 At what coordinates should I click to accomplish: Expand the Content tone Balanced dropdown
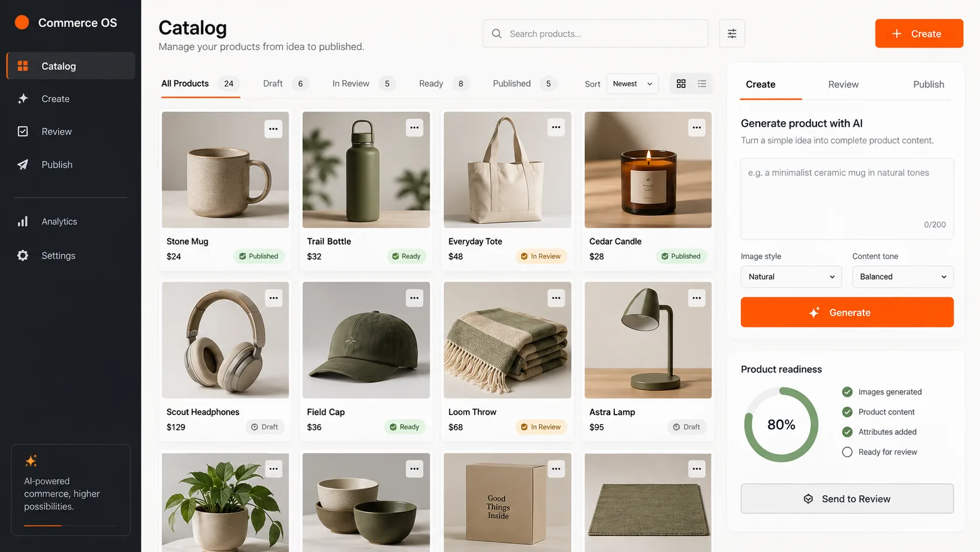tap(903, 276)
